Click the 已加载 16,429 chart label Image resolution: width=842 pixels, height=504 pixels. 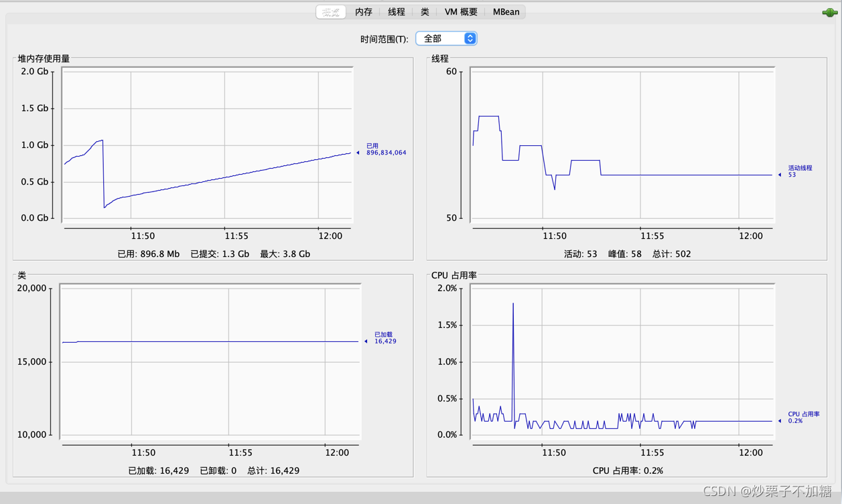click(x=385, y=338)
